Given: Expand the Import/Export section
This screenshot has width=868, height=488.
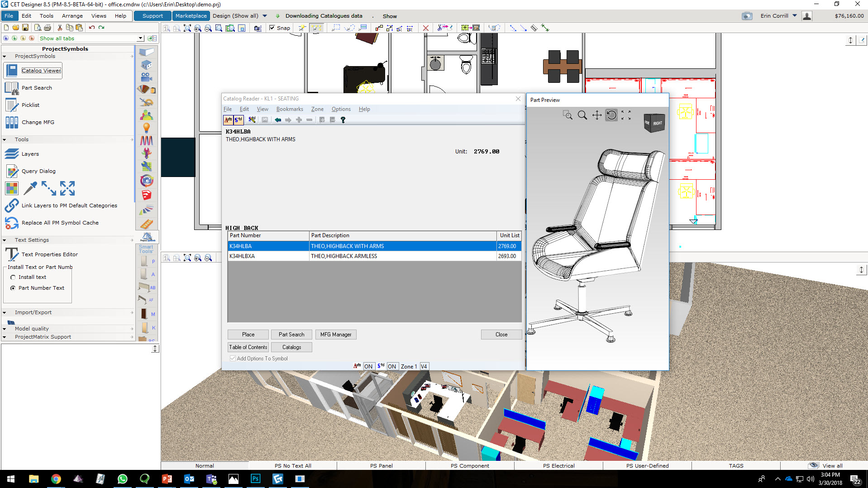Looking at the screenshot, I should pos(5,313).
